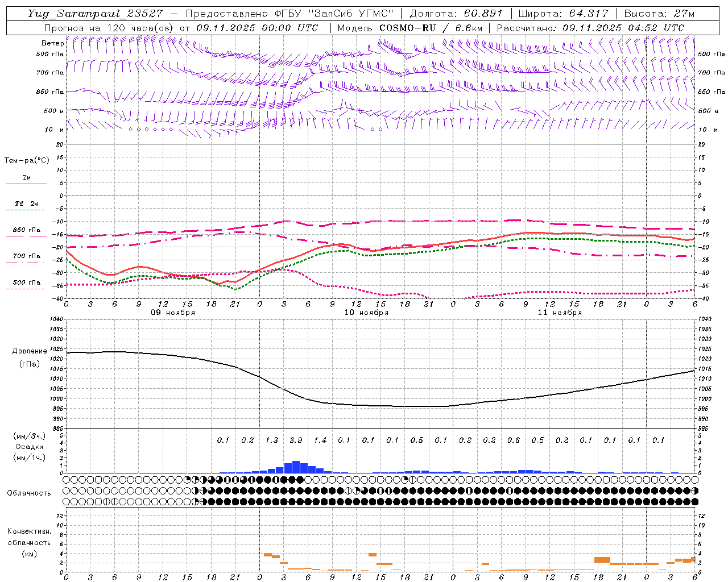728x582 pixels.
Task: Select the date label 09 ноября
Action: [x=173, y=313]
